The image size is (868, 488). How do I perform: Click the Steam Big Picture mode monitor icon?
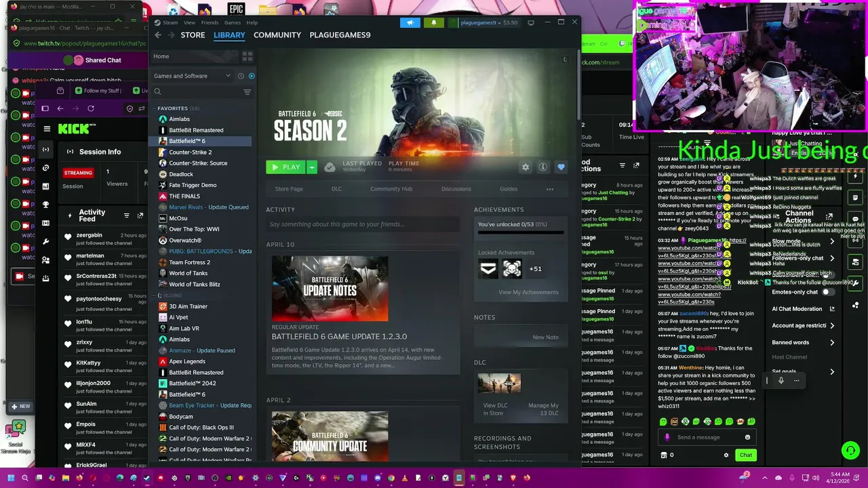click(531, 22)
